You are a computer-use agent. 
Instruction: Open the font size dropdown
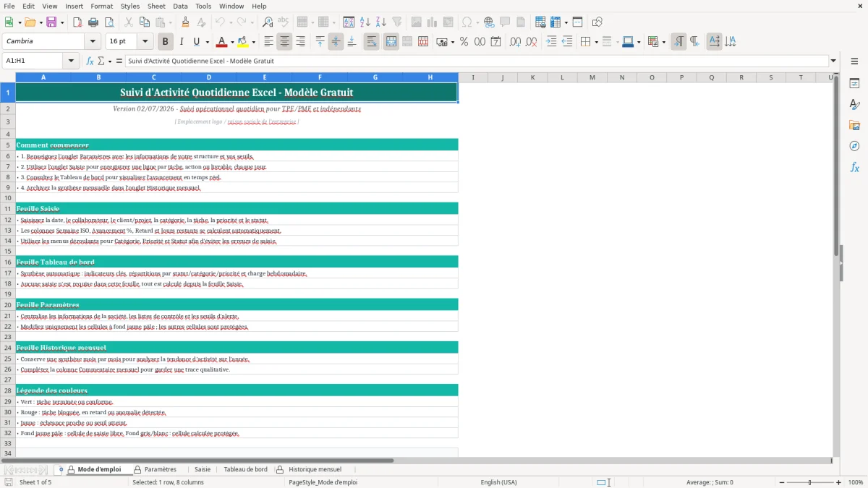point(145,42)
